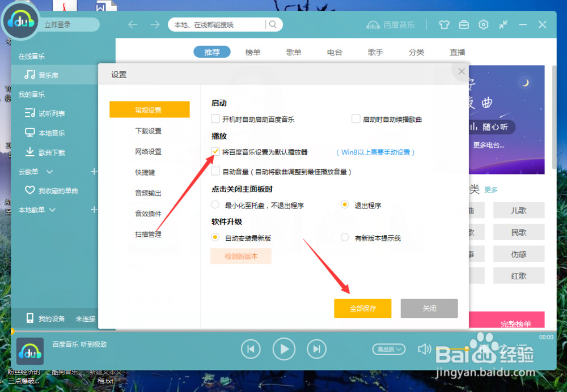The width and height of the screenshot is (567, 392).
Task: Go back with the left arrow
Action: coord(133,24)
